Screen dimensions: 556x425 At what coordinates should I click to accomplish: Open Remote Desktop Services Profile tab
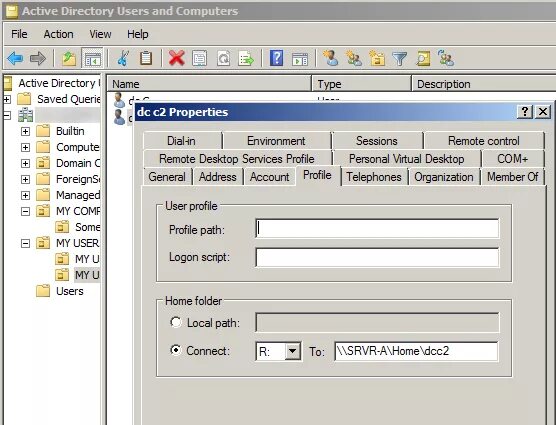(x=237, y=158)
